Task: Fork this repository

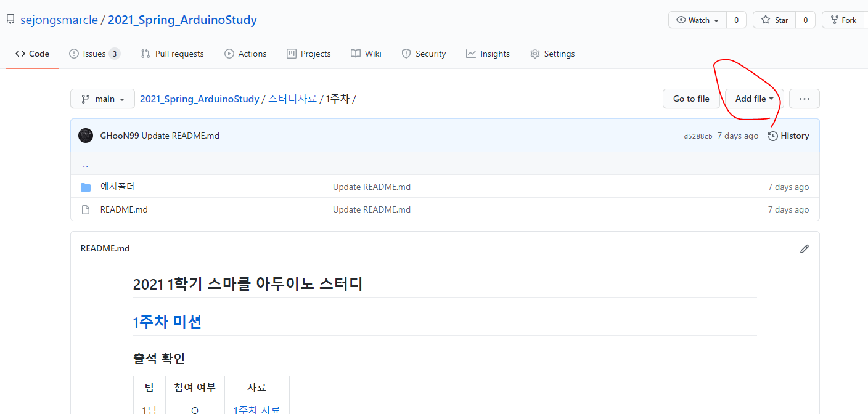Action: tap(843, 20)
